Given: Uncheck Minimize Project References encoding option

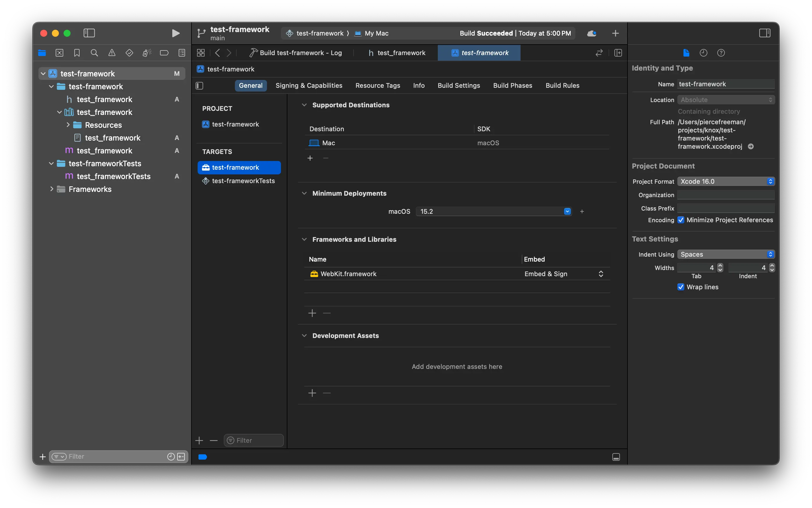Looking at the screenshot, I should 680,220.
